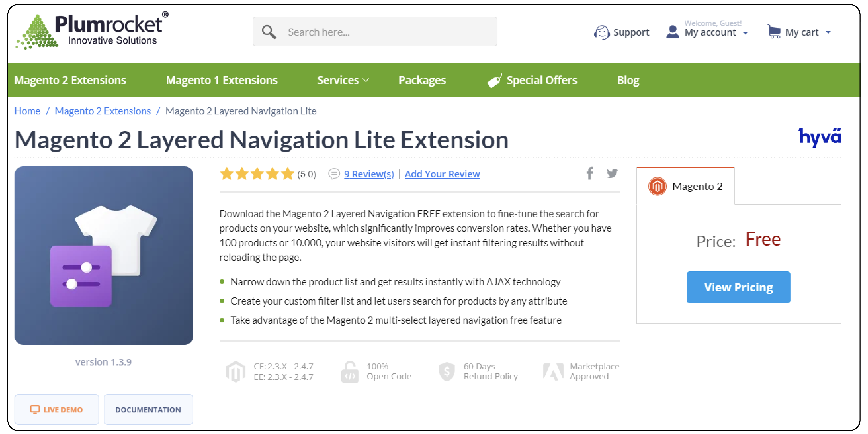Click the Adobe Marketplace Approved icon
This screenshot has height=434, width=868.
pyautogui.click(x=553, y=372)
